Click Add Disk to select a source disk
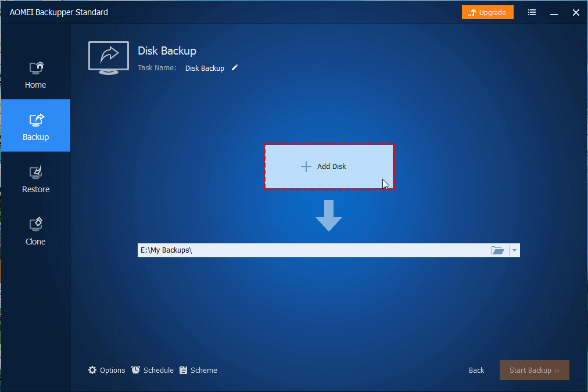Screen dimensions: 588x392 tap(329, 167)
